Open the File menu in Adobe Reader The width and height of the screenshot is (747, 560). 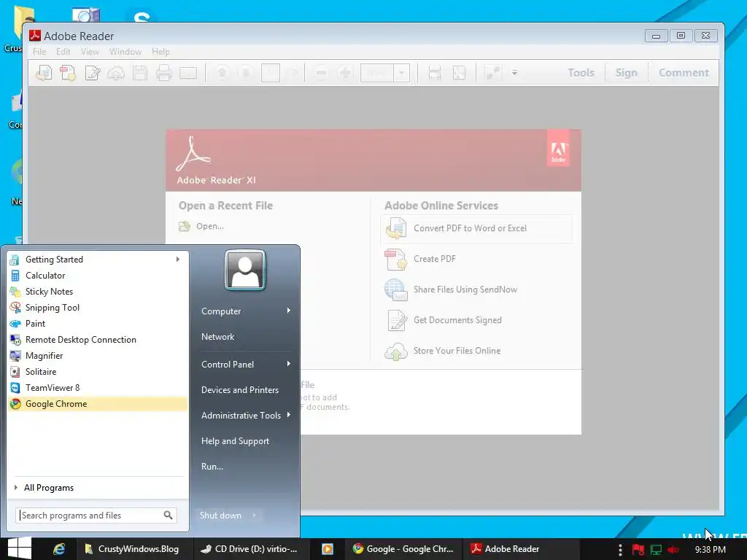(x=39, y=52)
